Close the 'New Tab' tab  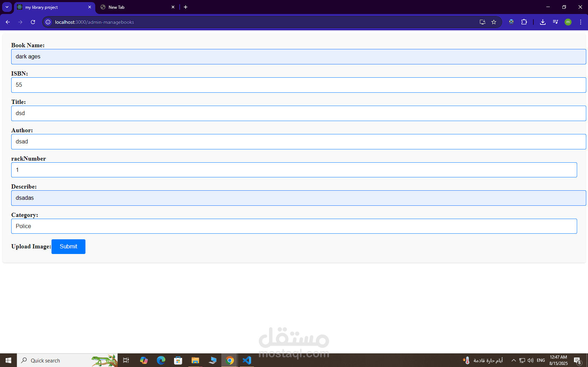click(x=173, y=7)
